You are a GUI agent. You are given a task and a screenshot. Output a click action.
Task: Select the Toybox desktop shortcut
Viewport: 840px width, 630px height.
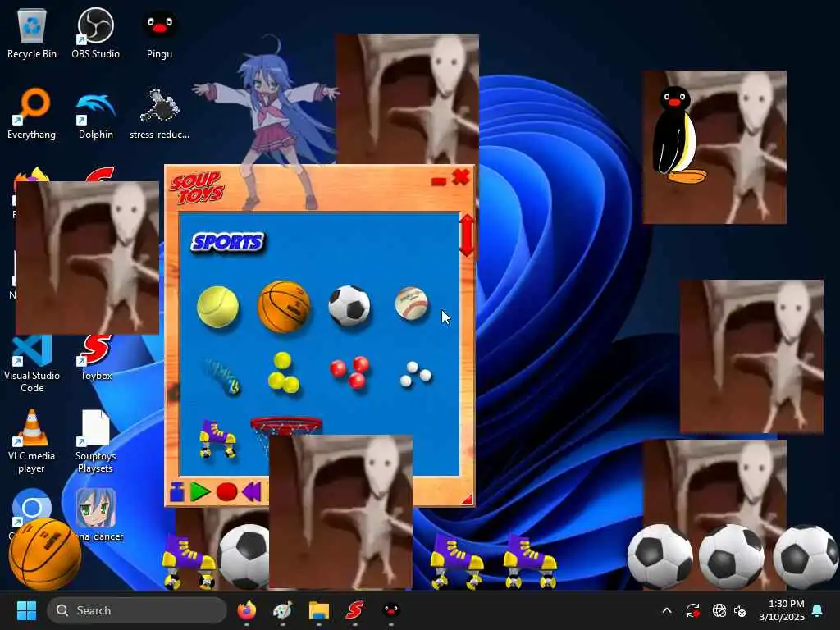[97, 358]
